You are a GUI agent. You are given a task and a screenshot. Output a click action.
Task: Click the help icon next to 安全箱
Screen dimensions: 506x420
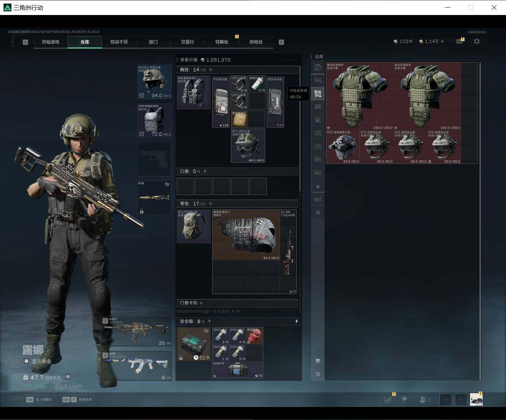point(209,322)
